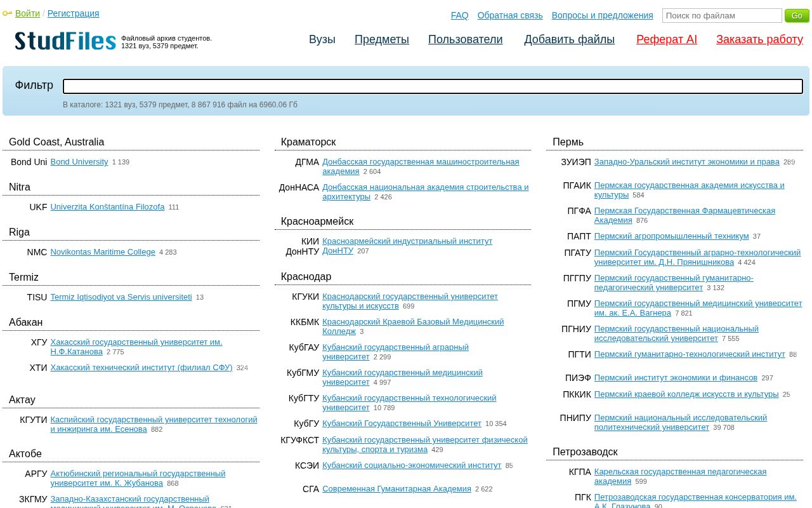Open Пермский национальный исследовательский университет (ПГНИУ)
Viewport: 812px width, 508px height.
676,333
